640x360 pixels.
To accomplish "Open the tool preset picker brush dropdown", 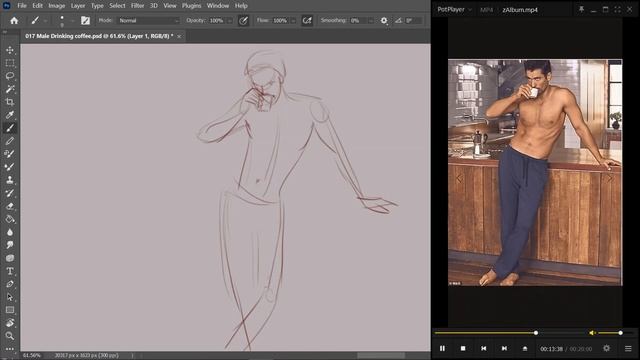I will pos(45,20).
